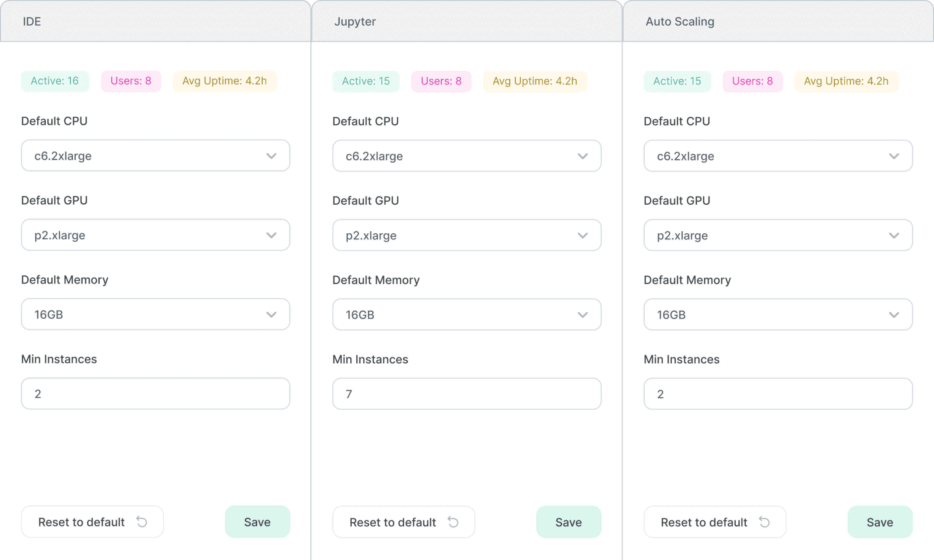Save the IDE settings
Screen dimensions: 934x560
click(x=257, y=522)
